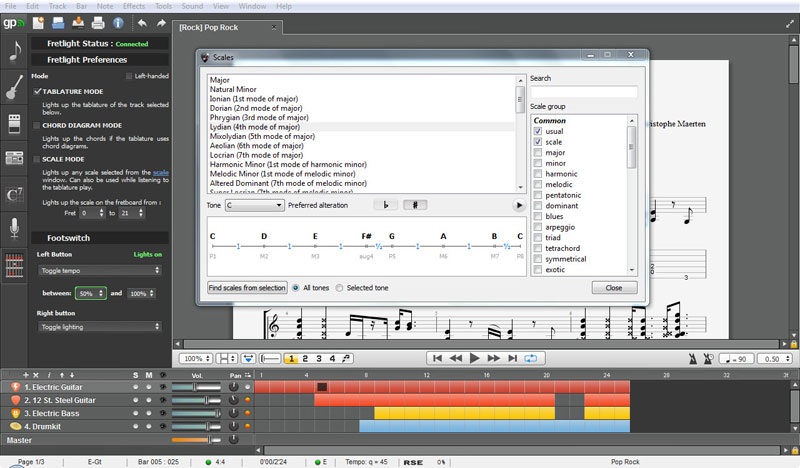
Task: Open the mastering panel icon in the sidebar
Action: point(15,158)
